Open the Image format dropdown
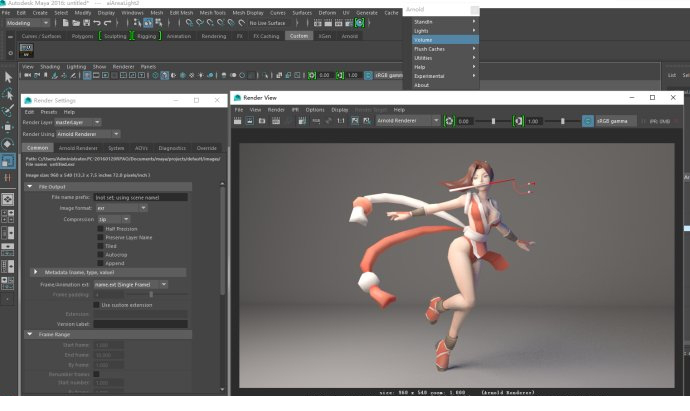The height and width of the screenshot is (411, 690). tap(121, 208)
